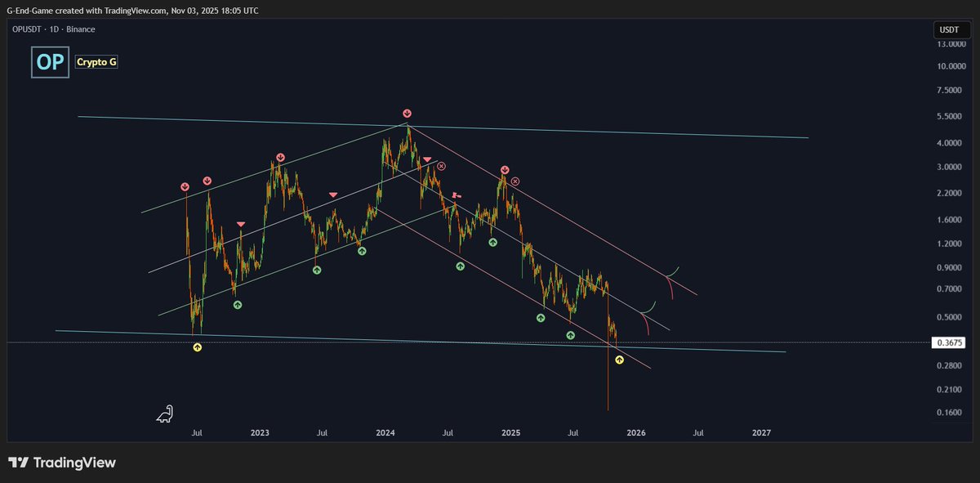This screenshot has height=483, width=980.
Task: Click the red triangle marker above the descending channel
Action: (x=426, y=160)
